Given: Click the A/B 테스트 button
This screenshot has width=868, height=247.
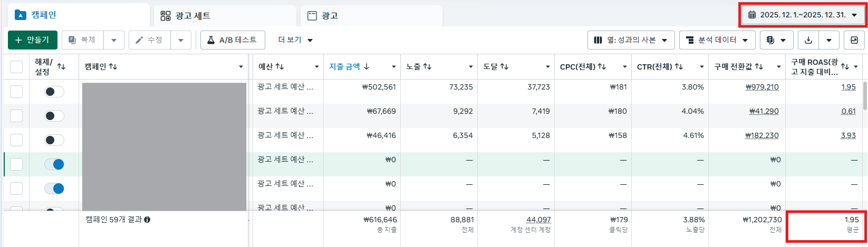Looking at the screenshot, I should 232,40.
